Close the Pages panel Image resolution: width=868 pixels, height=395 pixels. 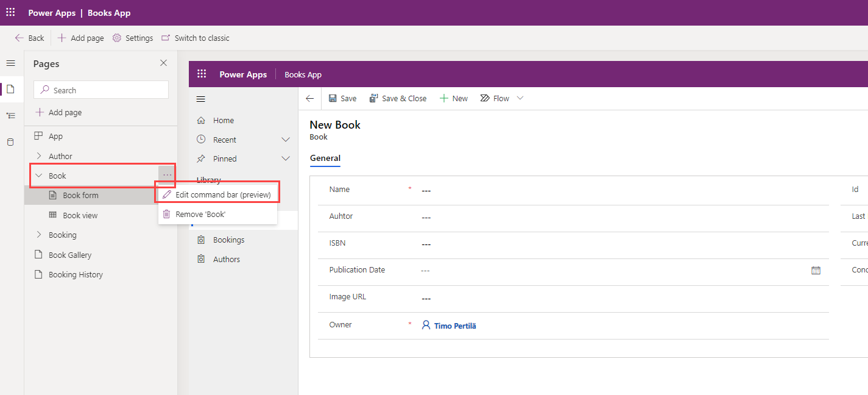(163, 63)
